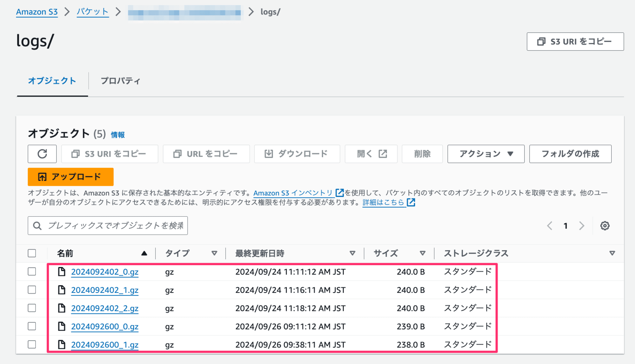
Task: Sort by 名前 column arrow
Action: point(144,253)
